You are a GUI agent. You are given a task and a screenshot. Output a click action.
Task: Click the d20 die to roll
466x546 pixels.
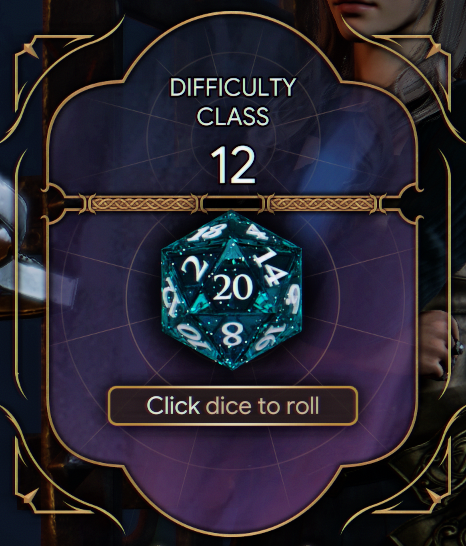point(231,290)
